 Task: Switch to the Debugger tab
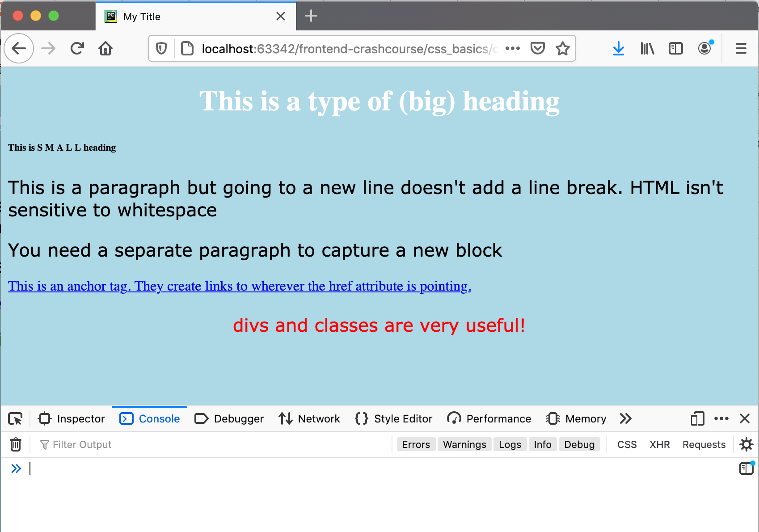(x=229, y=419)
